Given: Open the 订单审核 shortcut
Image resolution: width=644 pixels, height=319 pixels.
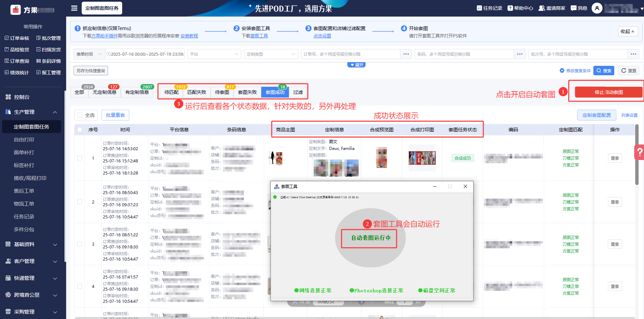Looking at the screenshot, I should (x=17, y=38).
